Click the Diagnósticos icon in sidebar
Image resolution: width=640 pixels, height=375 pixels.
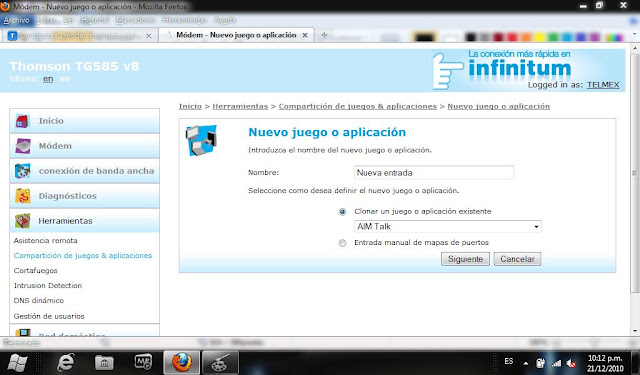tap(22, 196)
